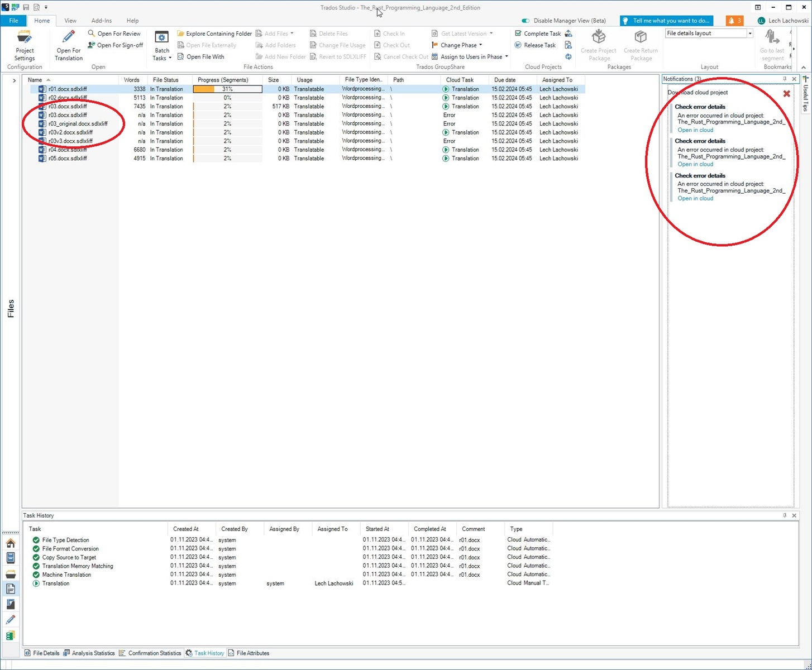
Task: Switch to the Add-Ins ribbon tab
Action: (x=101, y=21)
